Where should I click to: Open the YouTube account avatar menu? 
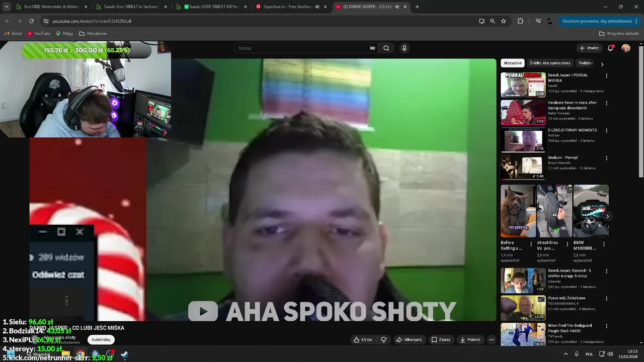click(x=626, y=48)
